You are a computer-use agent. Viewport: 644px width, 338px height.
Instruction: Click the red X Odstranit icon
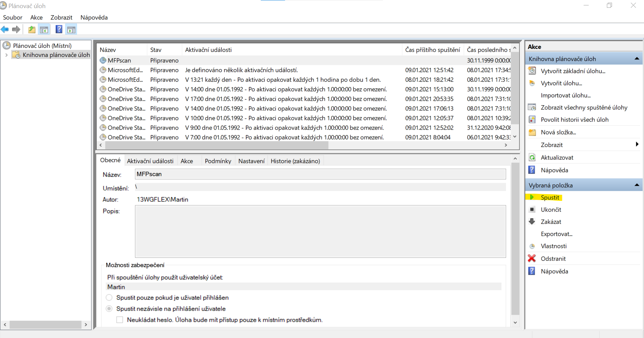(x=532, y=258)
